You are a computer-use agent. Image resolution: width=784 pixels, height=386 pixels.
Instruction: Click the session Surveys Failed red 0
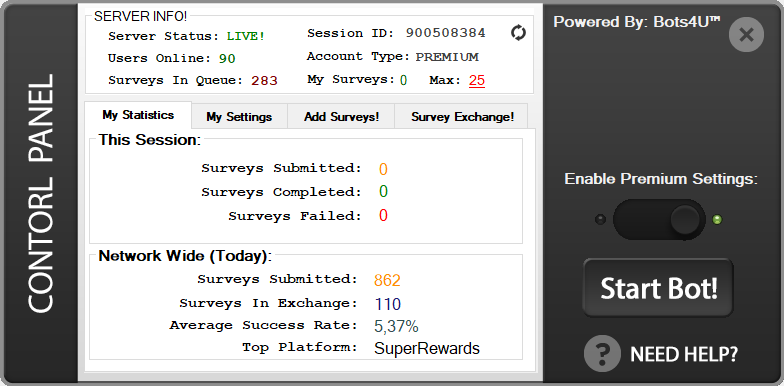383,216
